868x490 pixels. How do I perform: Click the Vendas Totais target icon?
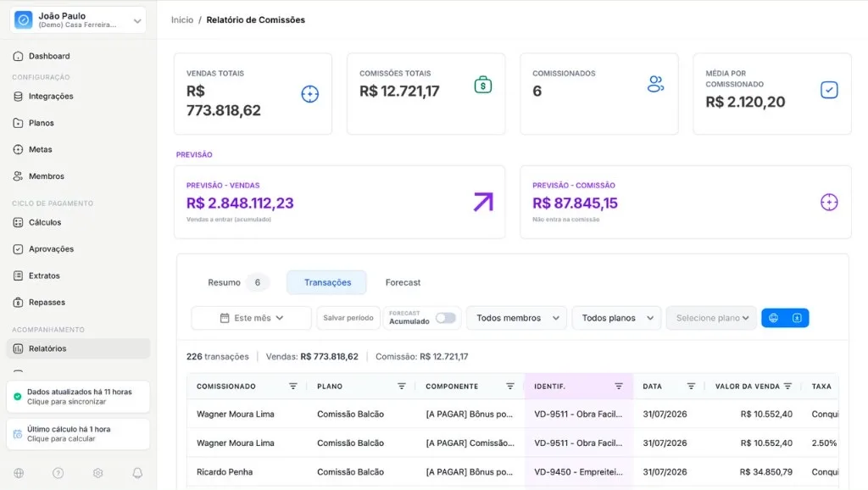point(310,94)
